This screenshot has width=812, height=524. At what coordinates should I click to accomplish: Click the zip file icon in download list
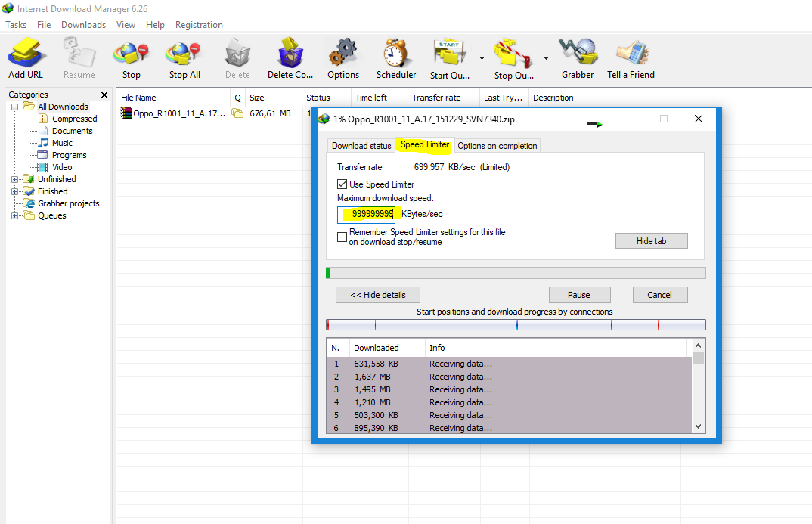pyautogui.click(x=126, y=113)
